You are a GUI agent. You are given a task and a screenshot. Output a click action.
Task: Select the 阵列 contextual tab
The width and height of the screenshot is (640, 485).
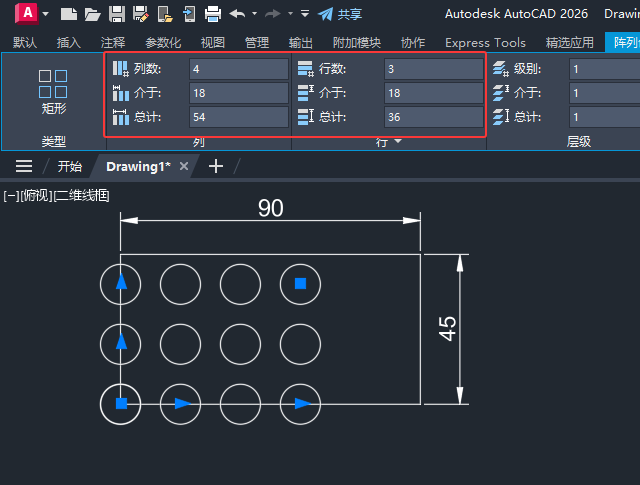(x=624, y=42)
